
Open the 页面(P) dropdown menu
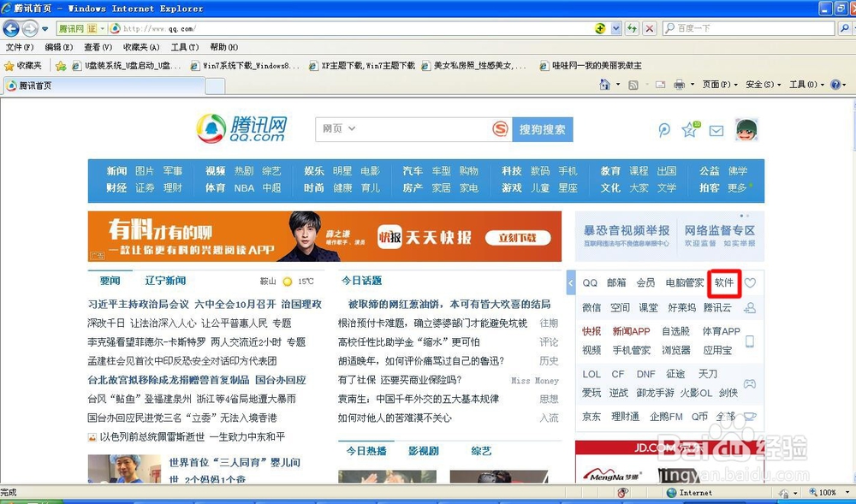coord(720,85)
